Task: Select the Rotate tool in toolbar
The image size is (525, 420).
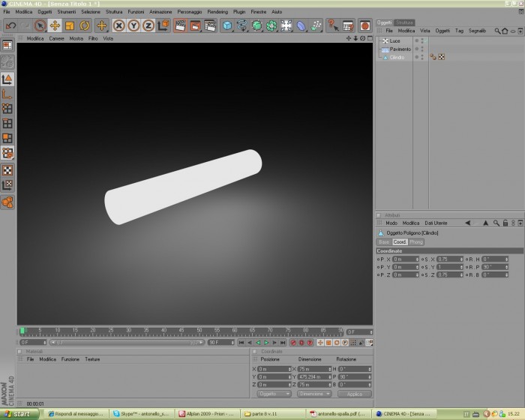Action: click(x=84, y=25)
